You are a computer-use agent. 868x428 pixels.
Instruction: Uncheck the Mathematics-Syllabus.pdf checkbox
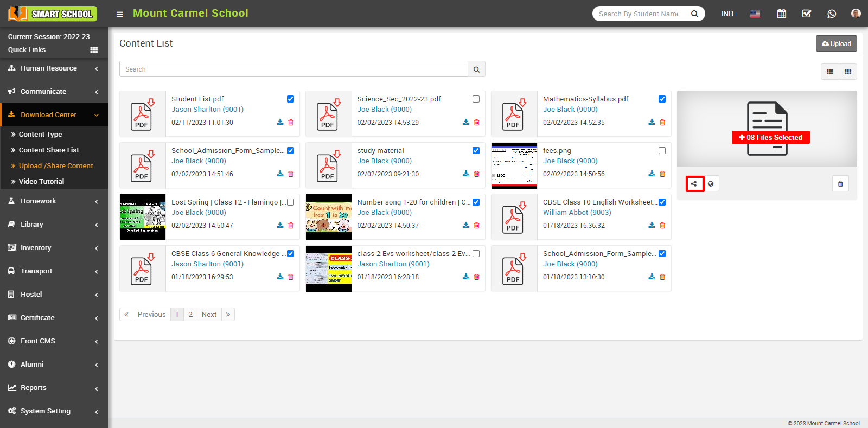pyautogui.click(x=662, y=99)
